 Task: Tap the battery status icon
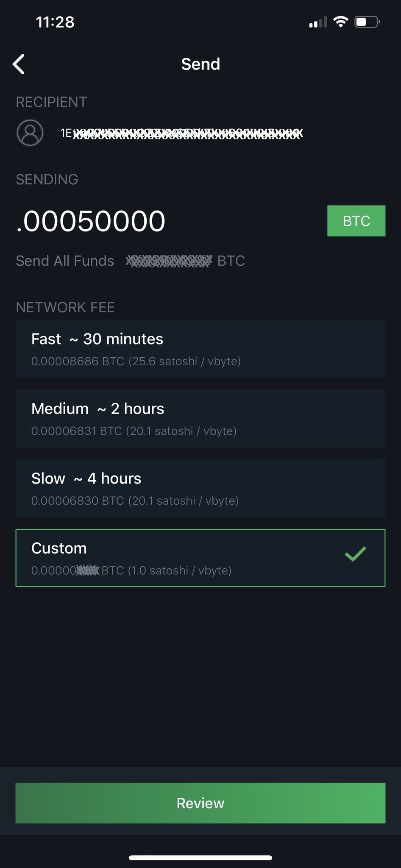(367, 22)
